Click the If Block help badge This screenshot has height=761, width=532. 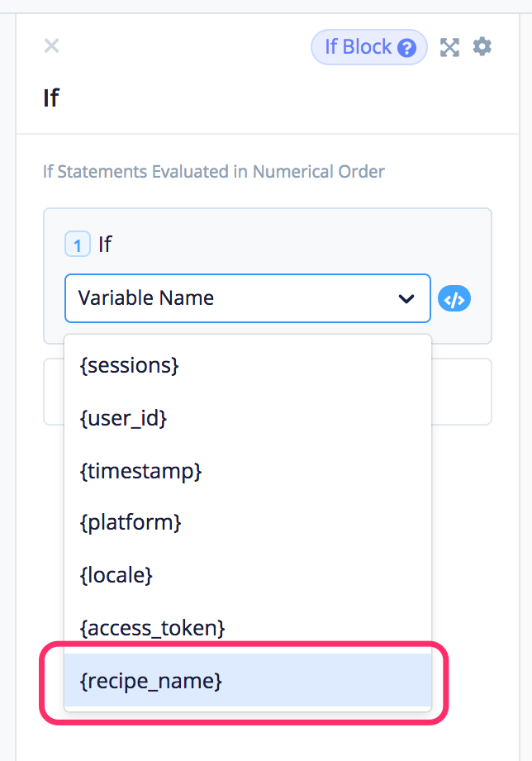click(x=358, y=47)
